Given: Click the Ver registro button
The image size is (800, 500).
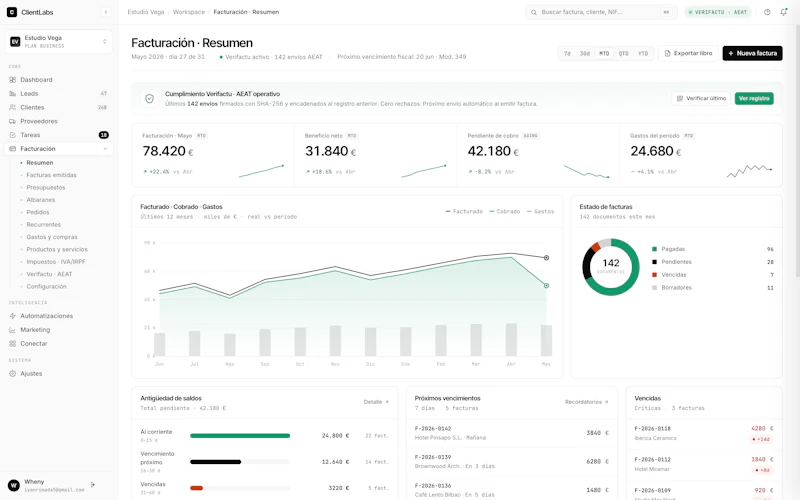Looking at the screenshot, I should [754, 98].
